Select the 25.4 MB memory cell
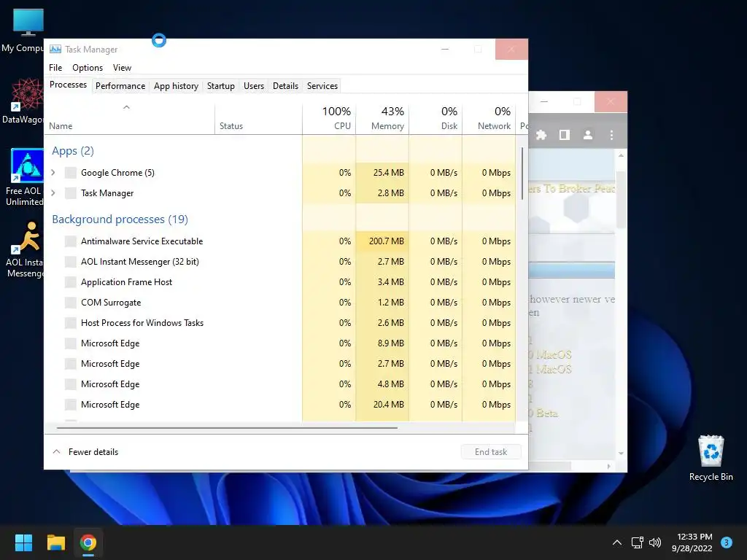The image size is (747, 560). point(382,173)
